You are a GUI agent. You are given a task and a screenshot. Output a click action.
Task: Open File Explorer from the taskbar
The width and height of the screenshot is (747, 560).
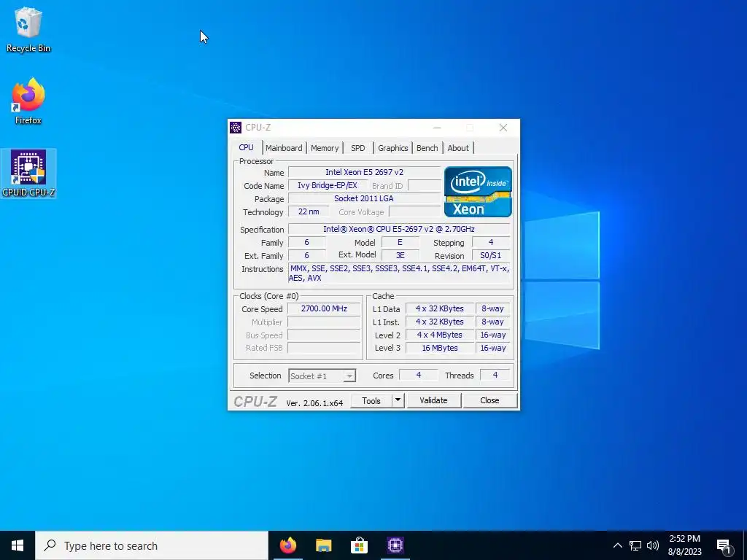[x=323, y=545]
